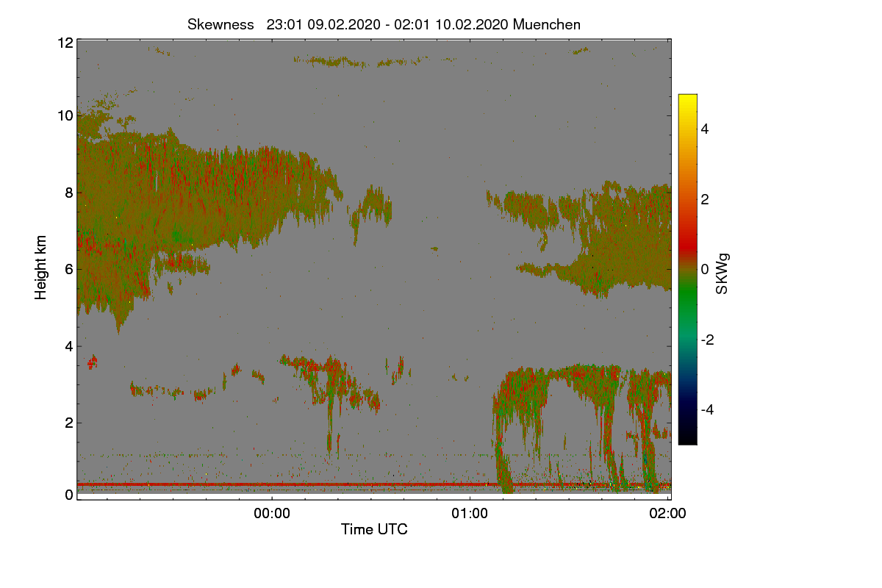This screenshot has width=882, height=588.
Task: Click the colorbar '-4' tick label
Action: (708, 409)
